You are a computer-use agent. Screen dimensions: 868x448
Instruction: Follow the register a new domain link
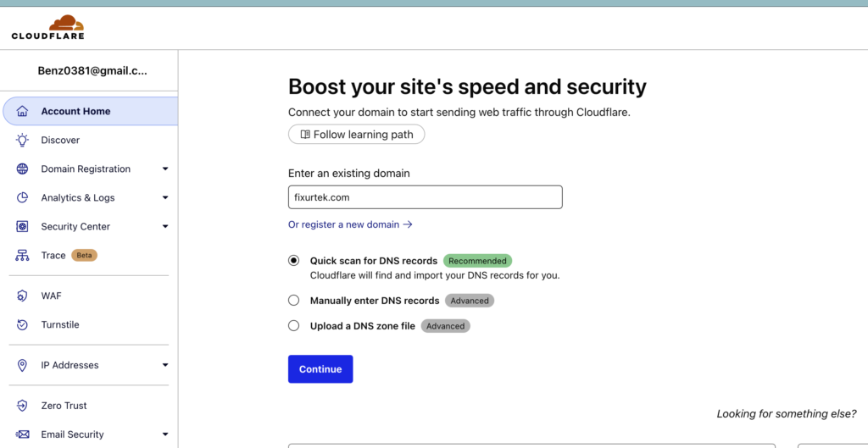pyautogui.click(x=350, y=224)
